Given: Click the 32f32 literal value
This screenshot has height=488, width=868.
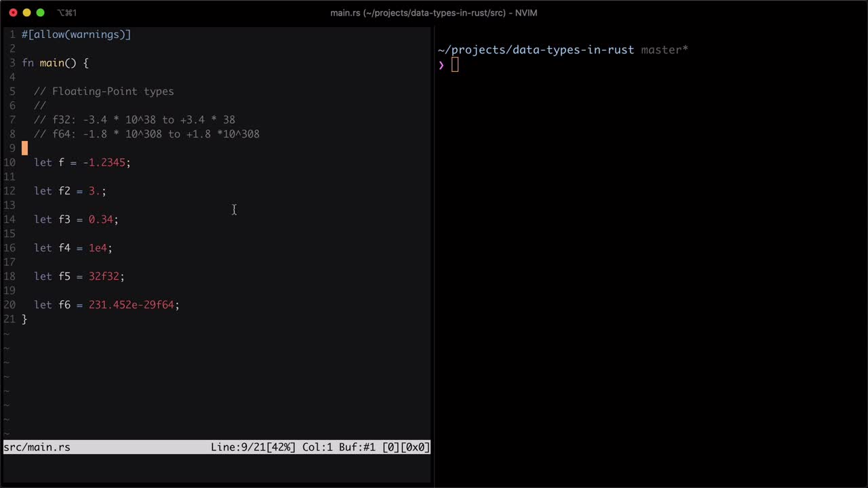Looking at the screenshot, I should (x=104, y=277).
